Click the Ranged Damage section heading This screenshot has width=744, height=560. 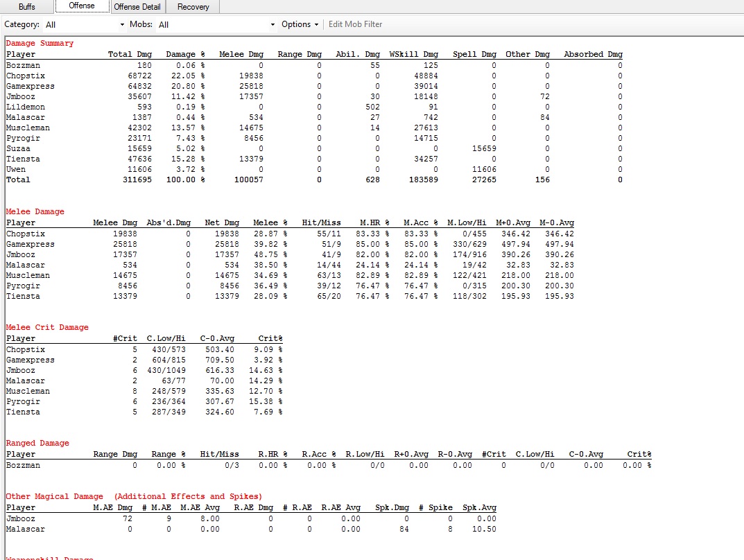pos(37,443)
